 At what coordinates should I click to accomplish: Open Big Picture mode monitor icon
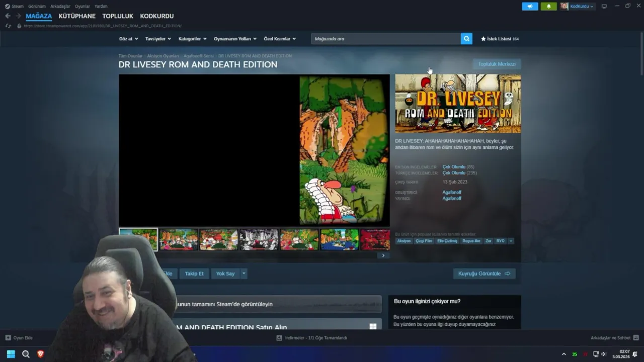pos(604,6)
